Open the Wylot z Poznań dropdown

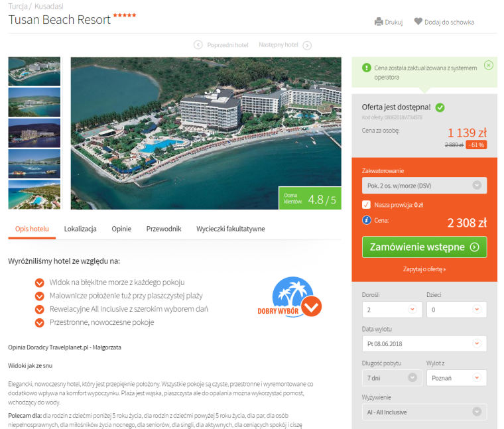click(x=456, y=377)
